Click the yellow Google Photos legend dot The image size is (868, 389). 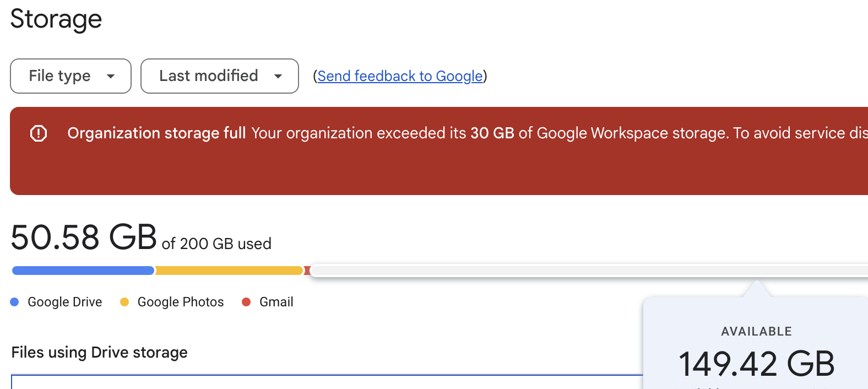tap(124, 302)
